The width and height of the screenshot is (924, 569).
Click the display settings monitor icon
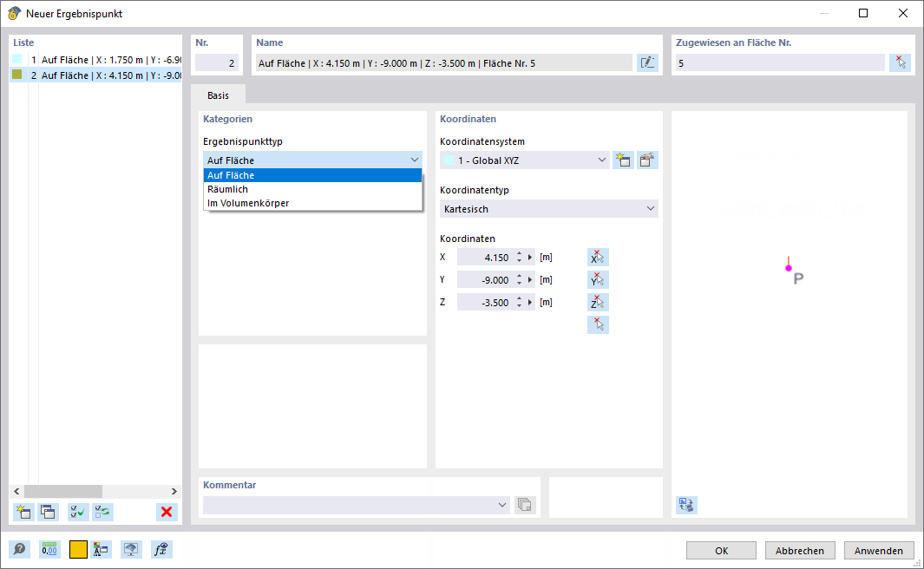pos(131,550)
